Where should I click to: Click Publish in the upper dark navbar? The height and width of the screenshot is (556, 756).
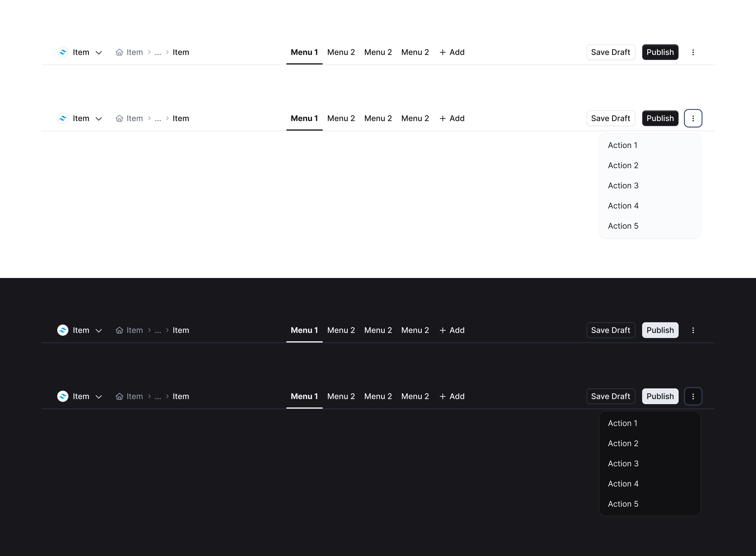660,330
